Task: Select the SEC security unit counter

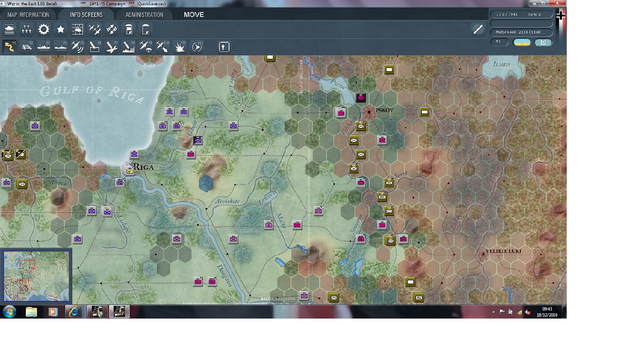Action: coord(382,197)
